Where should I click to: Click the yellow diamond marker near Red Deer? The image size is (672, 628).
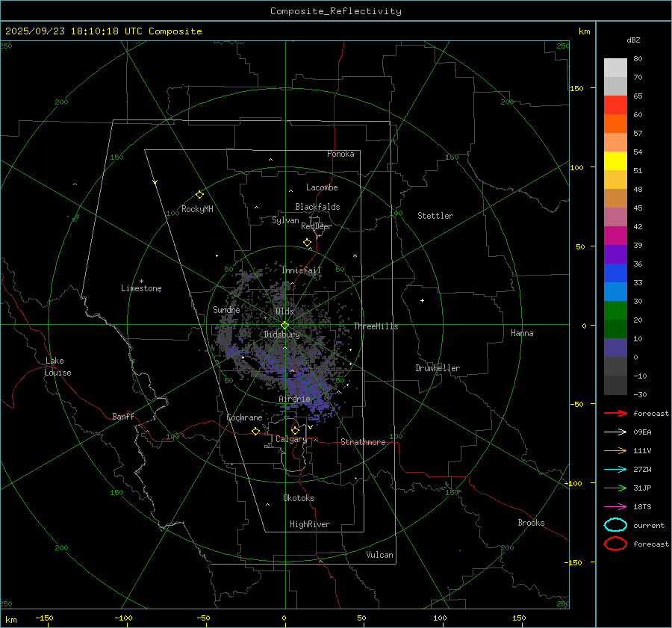pyautogui.click(x=307, y=243)
